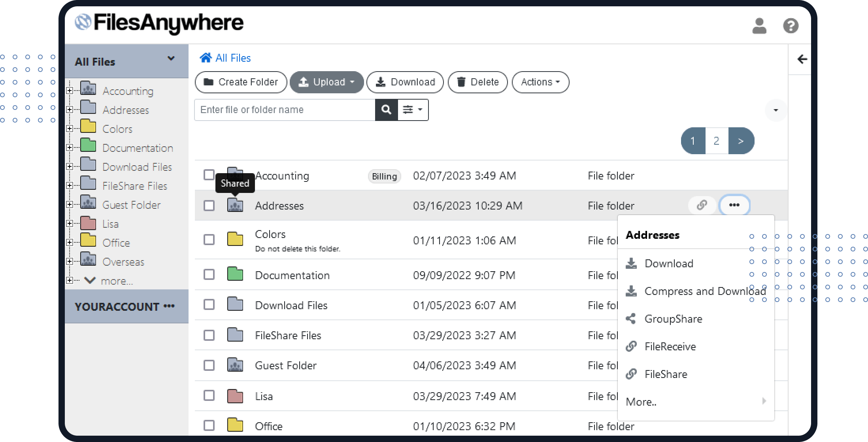Click the search magnifier button
Viewport: 868px width, 442px height.
pyautogui.click(x=386, y=110)
